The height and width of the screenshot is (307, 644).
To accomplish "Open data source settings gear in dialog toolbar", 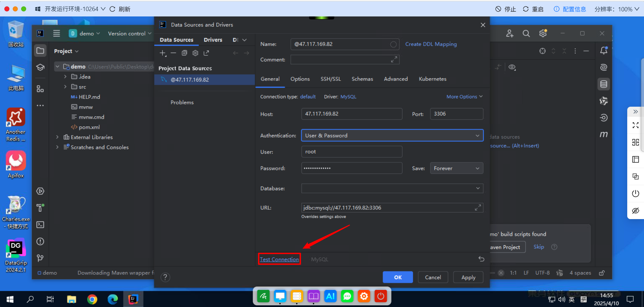I will pyautogui.click(x=195, y=53).
